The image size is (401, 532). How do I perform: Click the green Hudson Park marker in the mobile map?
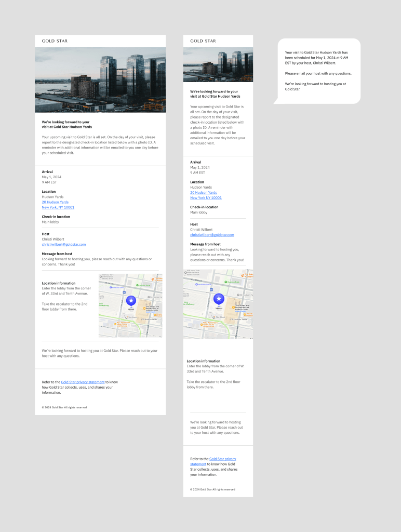[x=226, y=282]
